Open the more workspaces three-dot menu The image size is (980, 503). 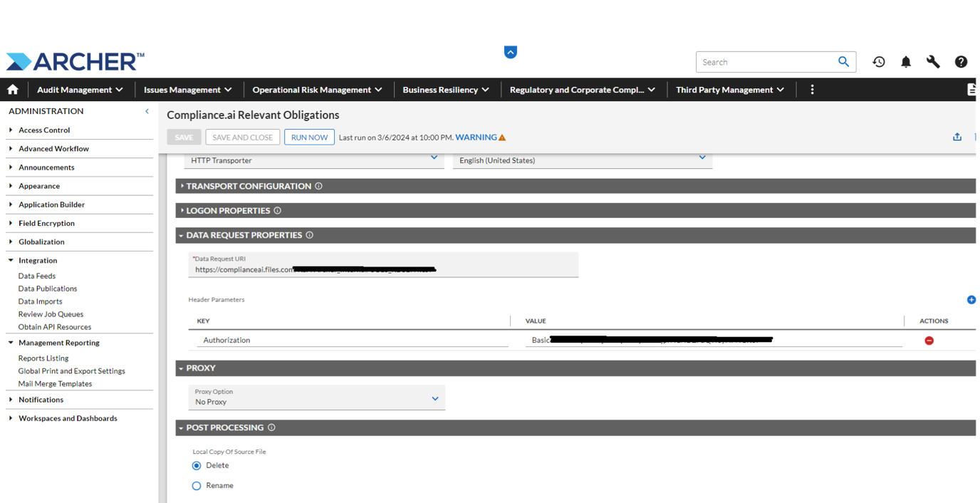pos(812,90)
